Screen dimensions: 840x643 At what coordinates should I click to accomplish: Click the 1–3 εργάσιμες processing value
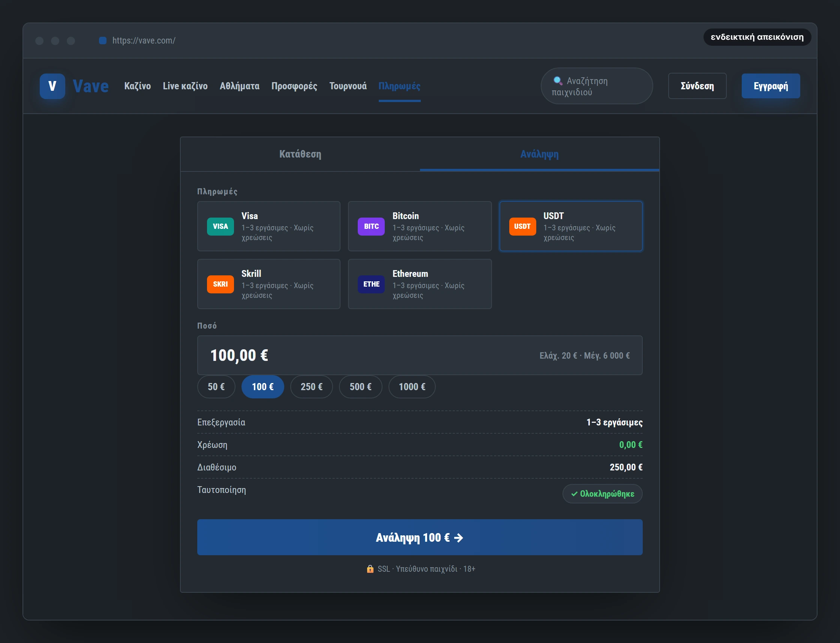click(614, 422)
